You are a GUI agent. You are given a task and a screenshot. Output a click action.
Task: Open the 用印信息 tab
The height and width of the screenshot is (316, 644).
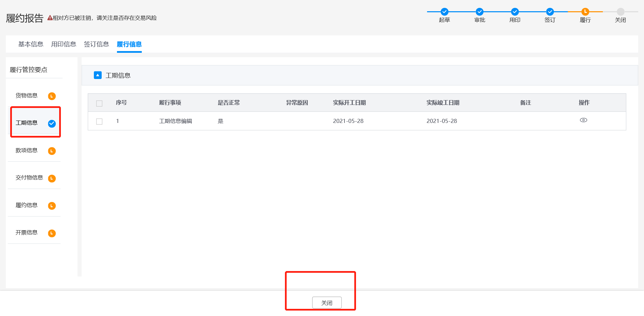pyautogui.click(x=64, y=44)
